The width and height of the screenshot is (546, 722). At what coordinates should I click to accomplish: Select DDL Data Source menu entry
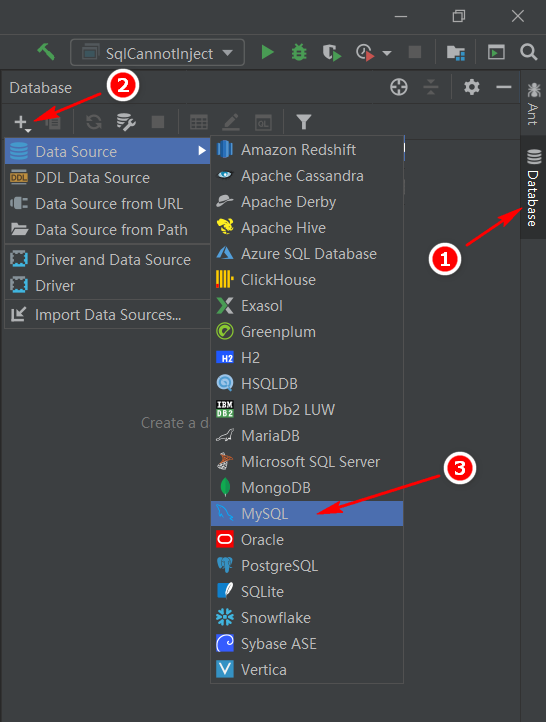pos(107,178)
